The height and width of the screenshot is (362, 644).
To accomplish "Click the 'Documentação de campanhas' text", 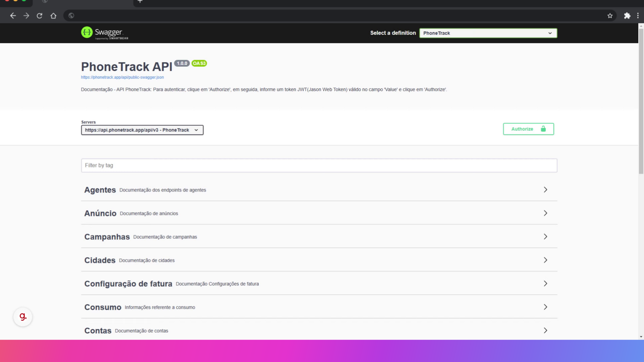I will 165,237.
